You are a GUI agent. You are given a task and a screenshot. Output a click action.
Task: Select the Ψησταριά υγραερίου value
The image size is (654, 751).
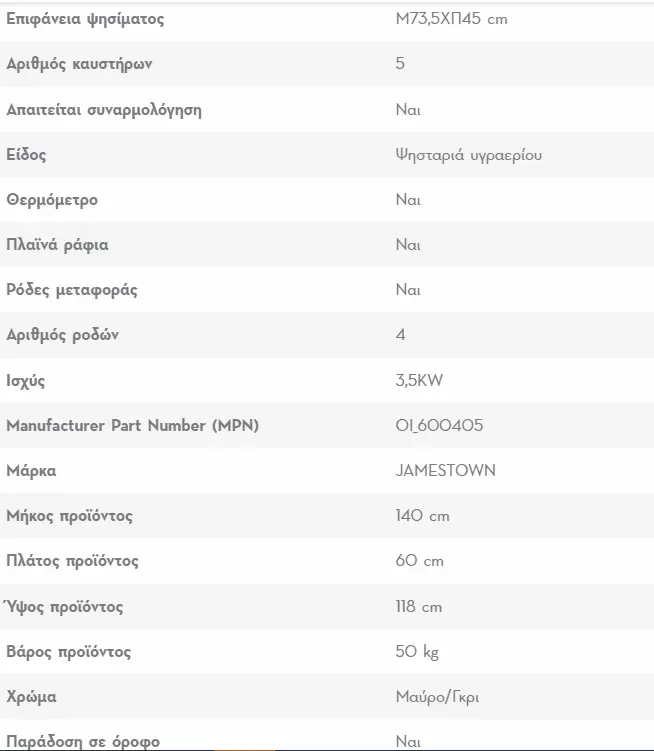[x=469, y=155]
